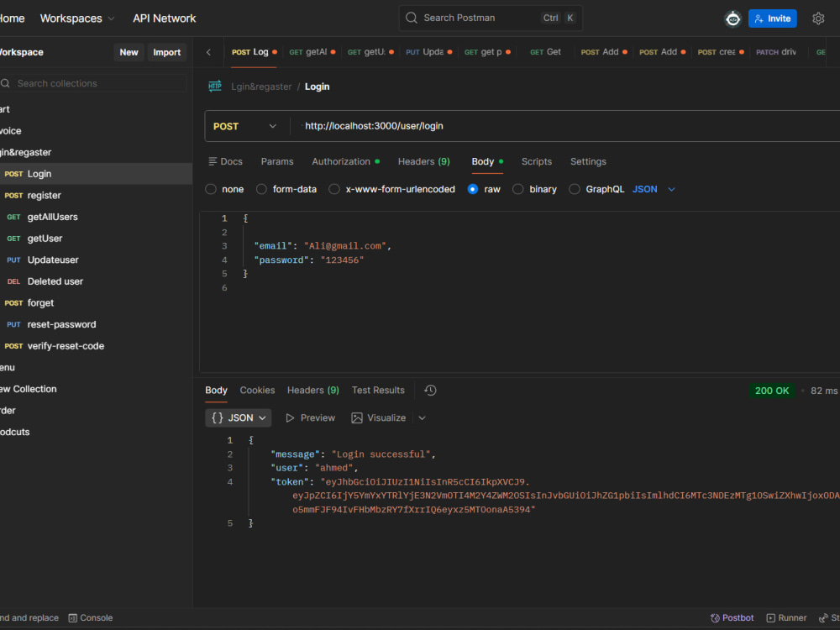
Task: Select the Login request in sidebar
Action: 96,174
